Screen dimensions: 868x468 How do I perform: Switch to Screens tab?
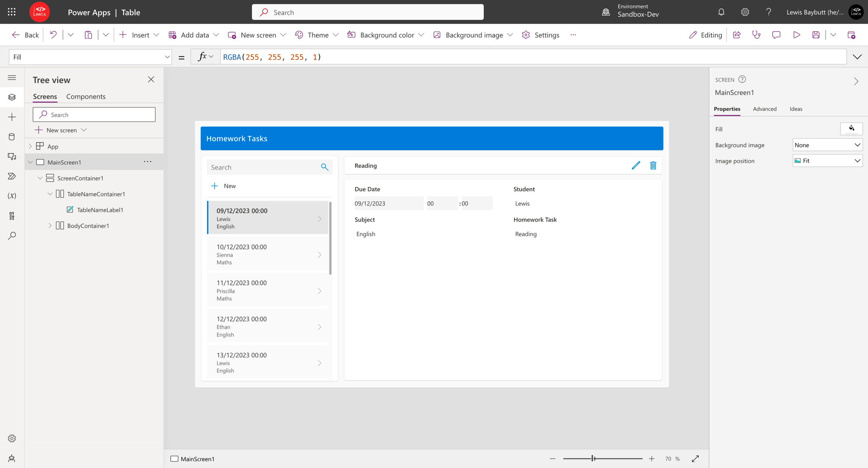45,96
